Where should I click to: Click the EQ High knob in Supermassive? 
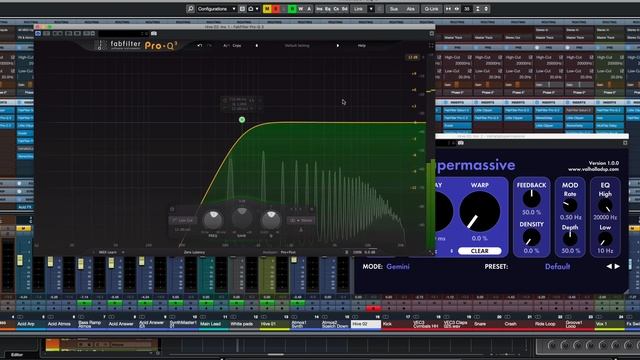click(x=605, y=206)
